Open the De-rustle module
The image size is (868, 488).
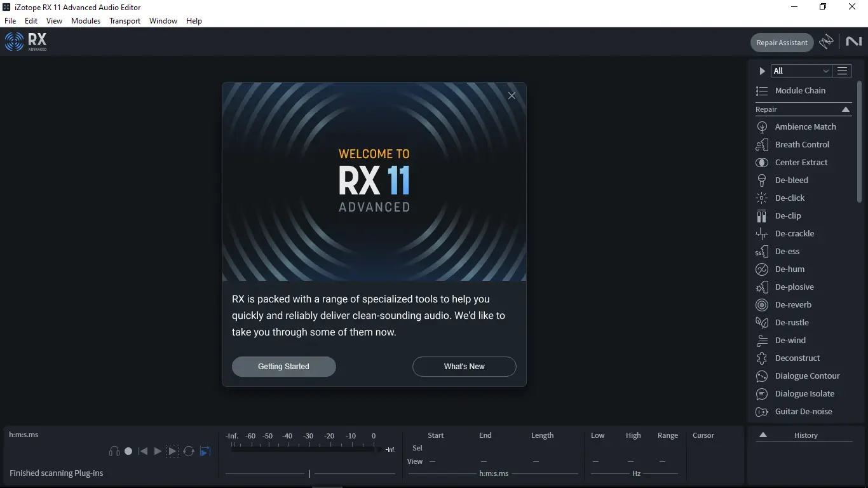pos(803,322)
